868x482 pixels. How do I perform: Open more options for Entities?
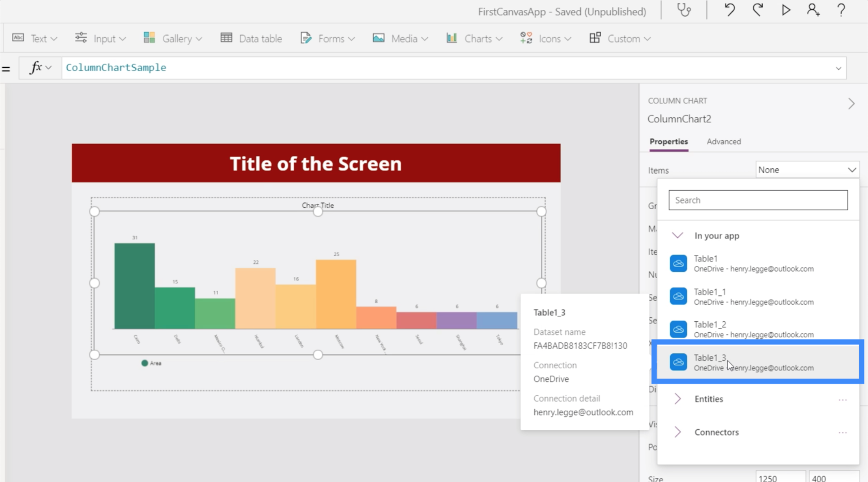[x=843, y=399]
